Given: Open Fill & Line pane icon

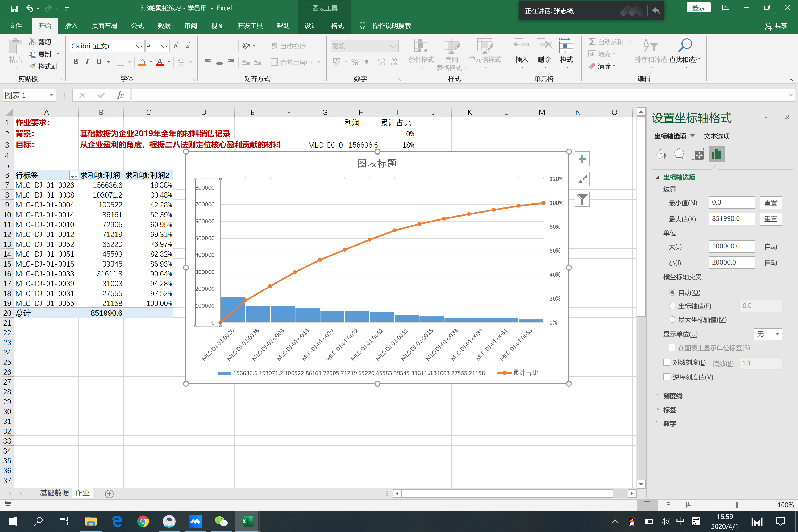Looking at the screenshot, I should coord(660,154).
